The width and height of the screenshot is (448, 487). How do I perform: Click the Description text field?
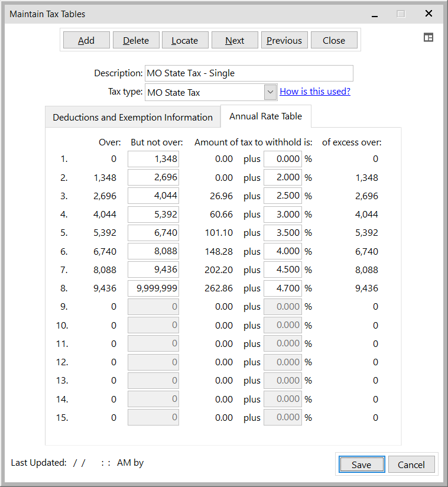(x=249, y=73)
